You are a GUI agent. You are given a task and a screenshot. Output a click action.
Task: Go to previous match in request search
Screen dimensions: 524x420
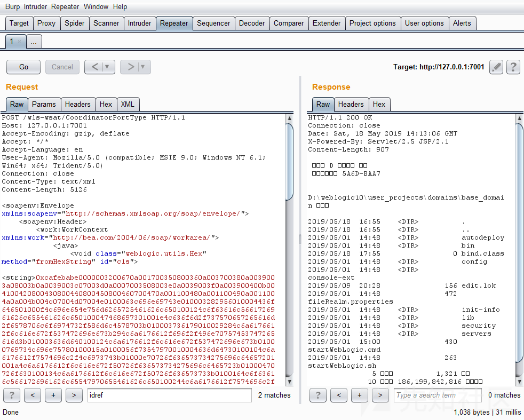(33, 395)
